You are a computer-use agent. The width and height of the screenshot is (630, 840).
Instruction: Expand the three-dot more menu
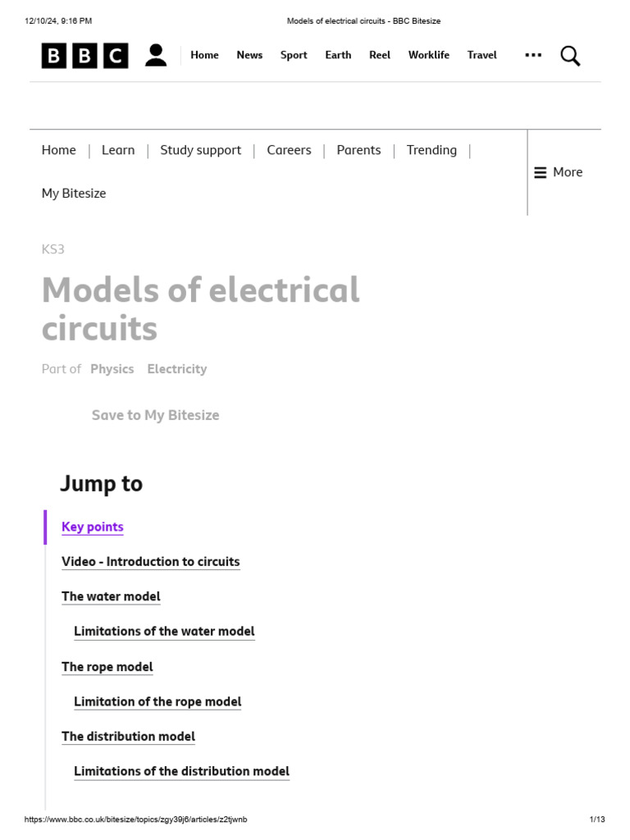(533, 55)
